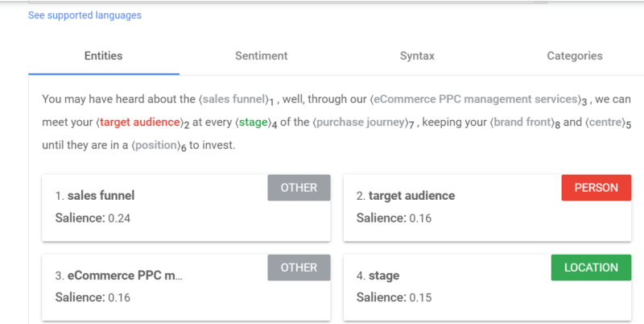Screen dimensions: 644x324
Task: Open the Syntax tab
Action: pos(417,56)
